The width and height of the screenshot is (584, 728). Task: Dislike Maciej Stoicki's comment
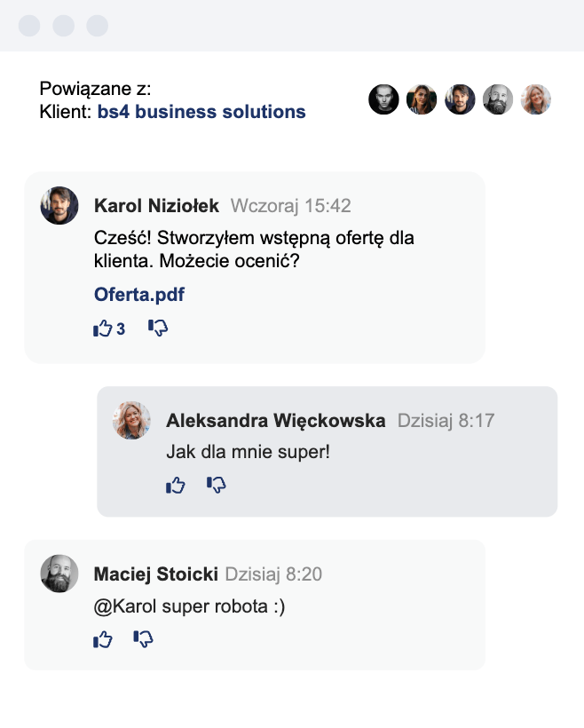[143, 639]
